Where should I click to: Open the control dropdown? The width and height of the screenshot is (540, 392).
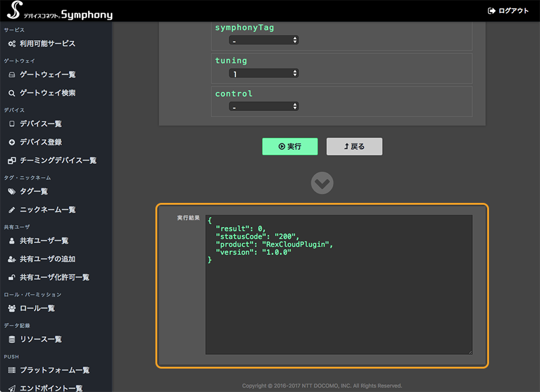tap(264, 106)
